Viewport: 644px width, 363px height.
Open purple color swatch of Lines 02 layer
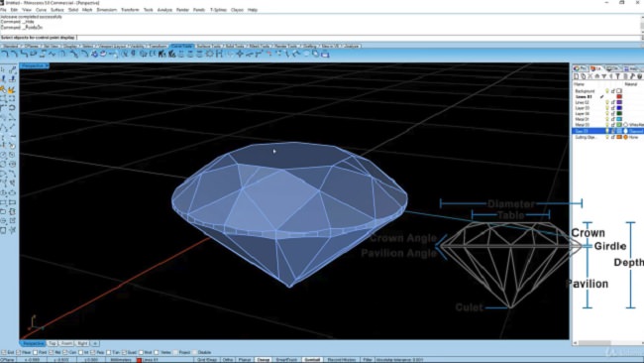click(x=619, y=102)
